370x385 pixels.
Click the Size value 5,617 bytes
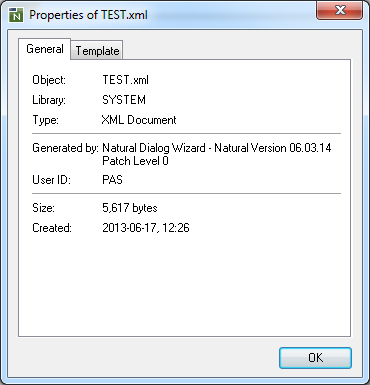[130, 208]
